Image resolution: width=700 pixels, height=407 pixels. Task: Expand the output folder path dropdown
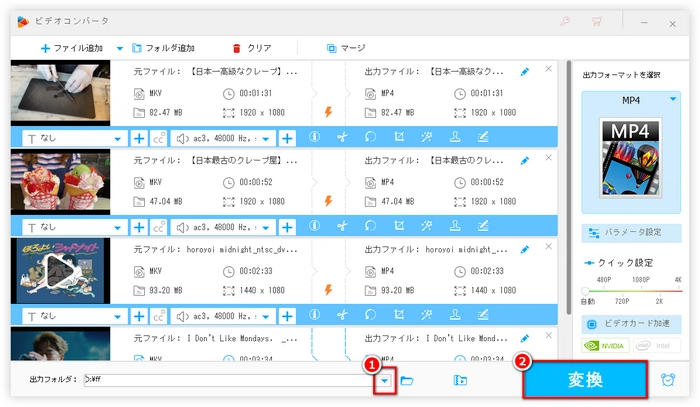point(384,381)
